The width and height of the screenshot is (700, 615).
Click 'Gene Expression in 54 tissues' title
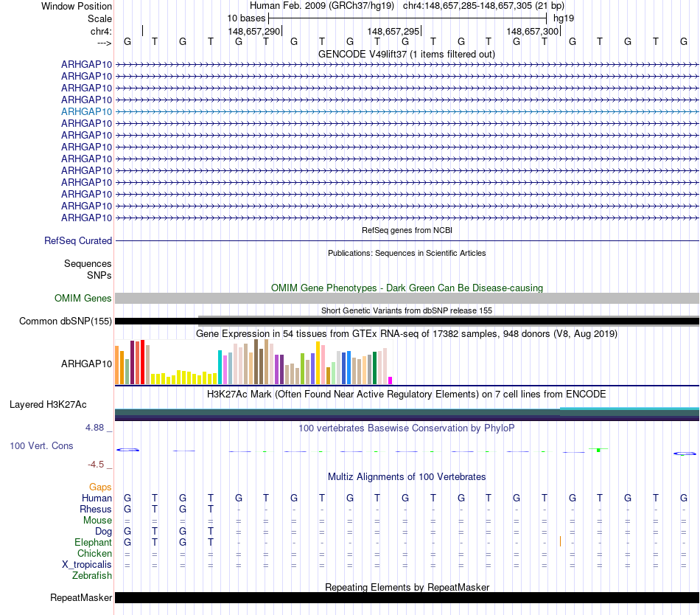pyautogui.click(x=407, y=334)
